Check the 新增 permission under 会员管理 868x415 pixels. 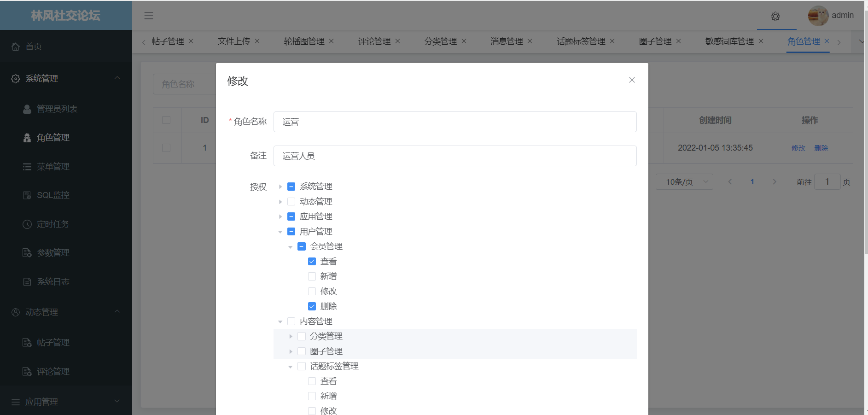point(312,276)
